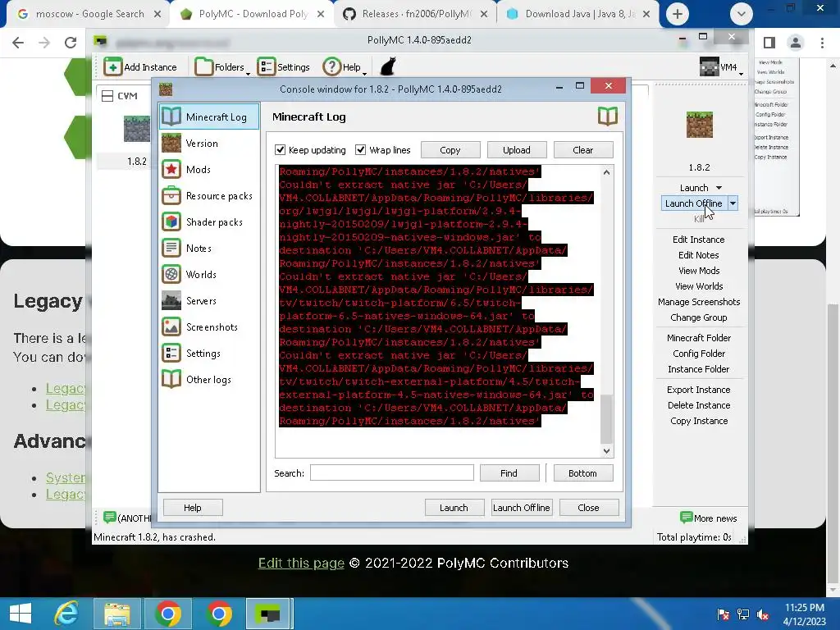
Task: Open Chrome tab search dropdown
Action: (742, 14)
